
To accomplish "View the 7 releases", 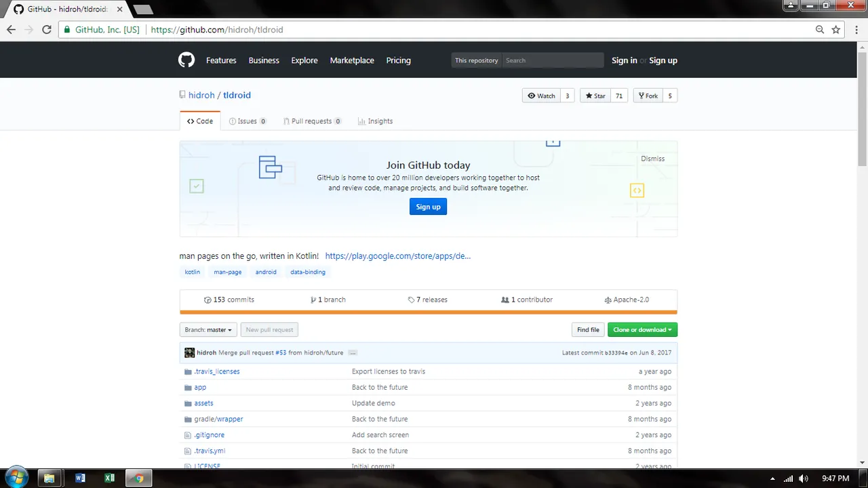I will [x=427, y=300].
